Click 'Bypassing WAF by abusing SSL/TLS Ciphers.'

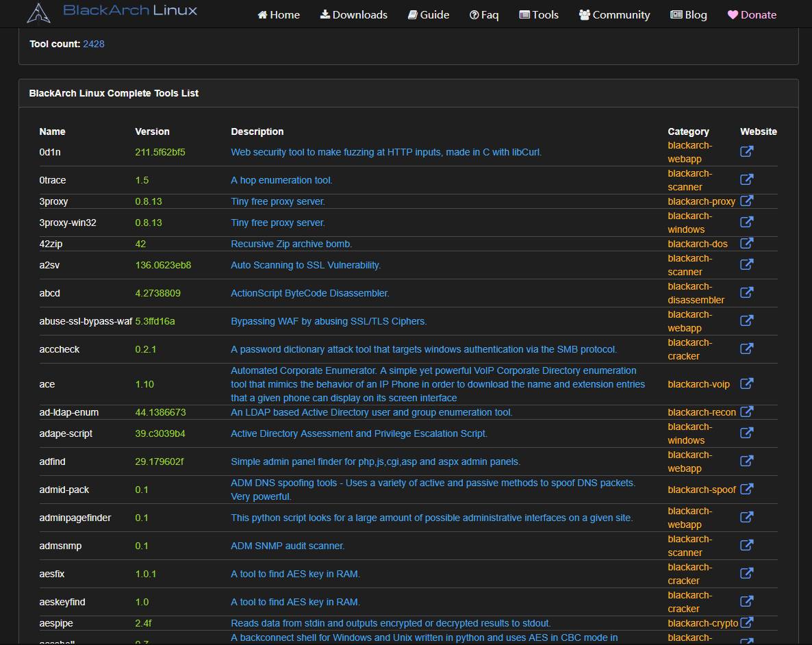coord(329,321)
